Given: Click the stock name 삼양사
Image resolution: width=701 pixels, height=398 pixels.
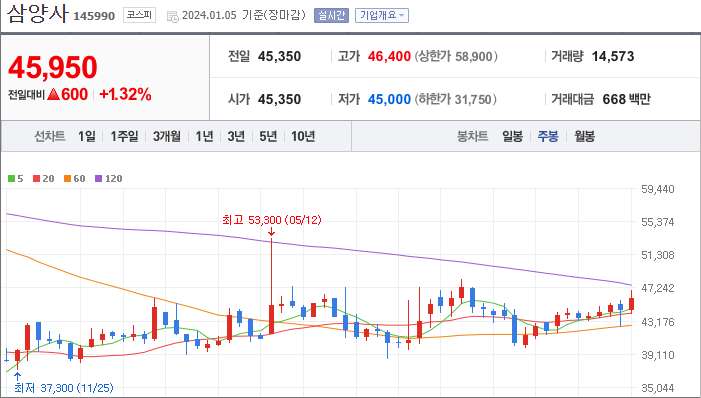Looking at the screenshot, I should [x=38, y=13].
